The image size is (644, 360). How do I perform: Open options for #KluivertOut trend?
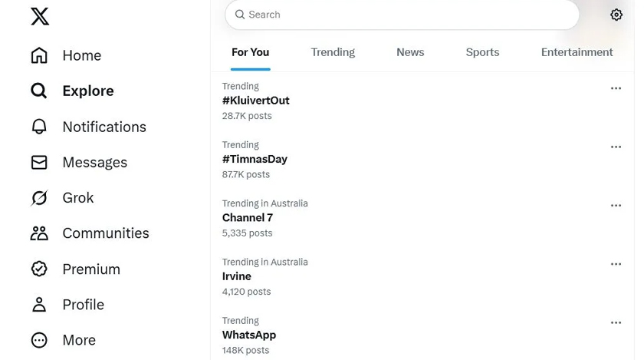pyautogui.click(x=616, y=88)
